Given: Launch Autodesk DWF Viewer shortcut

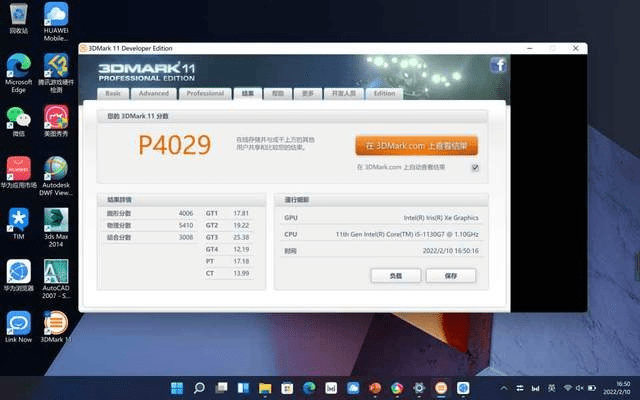Looking at the screenshot, I should click(x=56, y=169).
